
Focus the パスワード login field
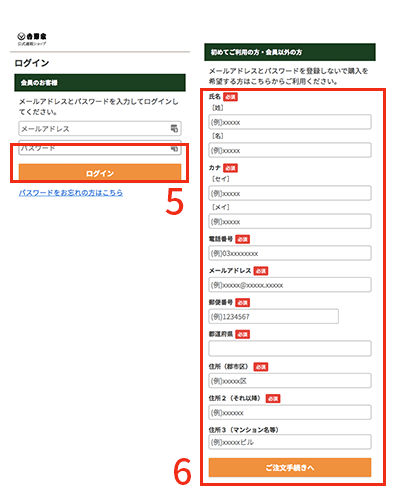click(100, 148)
